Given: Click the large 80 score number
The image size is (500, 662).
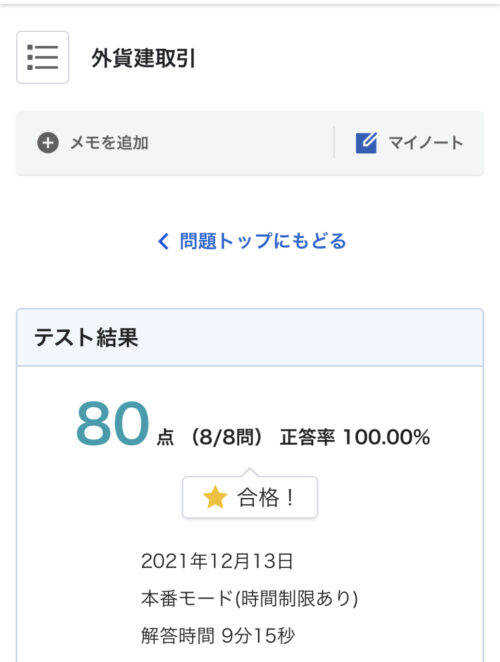Looking at the screenshot, I should (112, 423).
